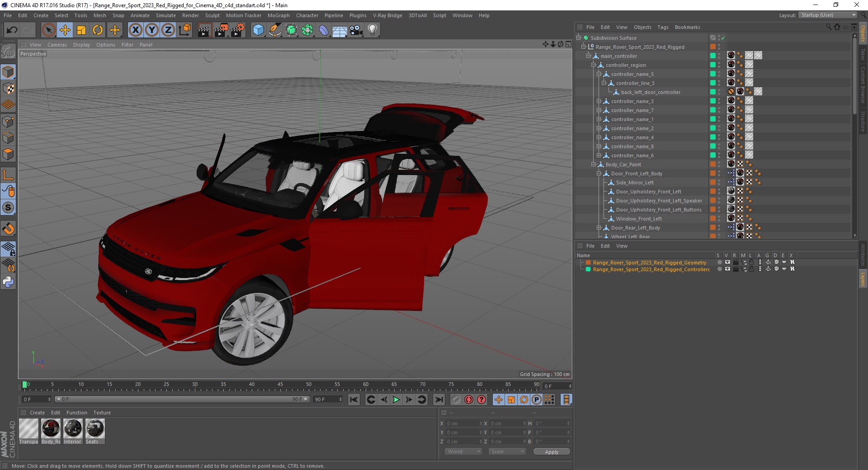868x470 pixels.
Task: Open the Character menu
Action: tap(307, 15)
